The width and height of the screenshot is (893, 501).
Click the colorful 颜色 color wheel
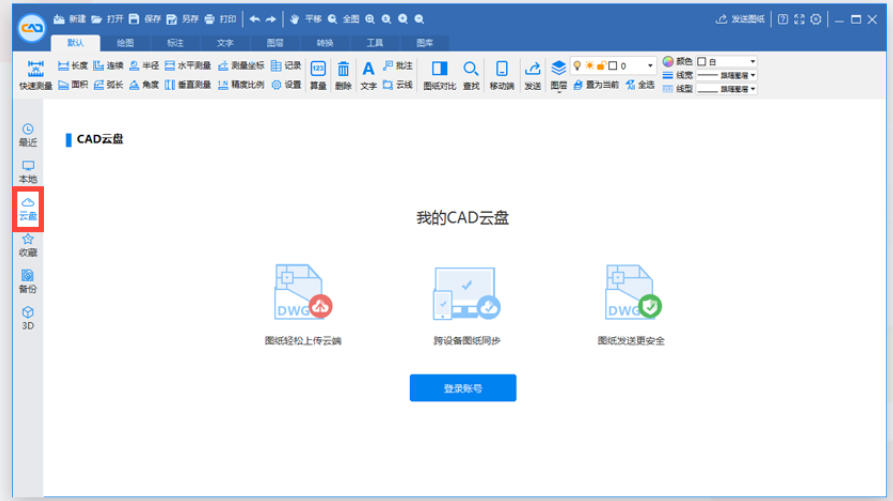pos(668,61)
